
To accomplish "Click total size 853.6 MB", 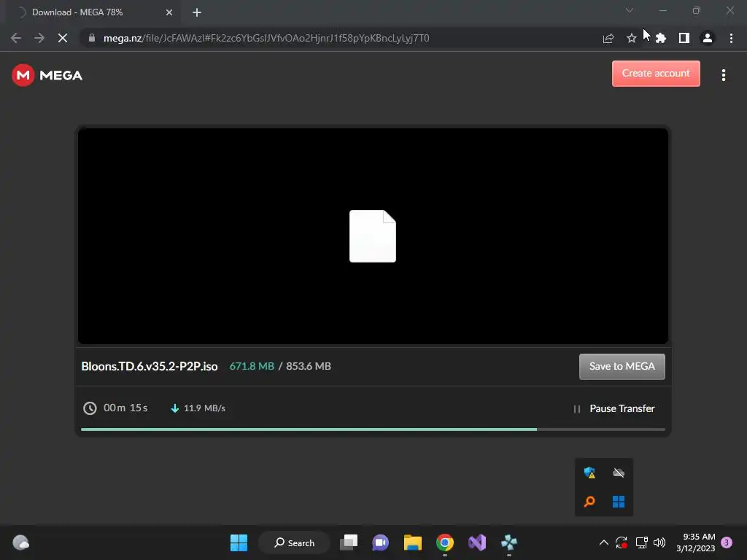I will click(309, 366).
